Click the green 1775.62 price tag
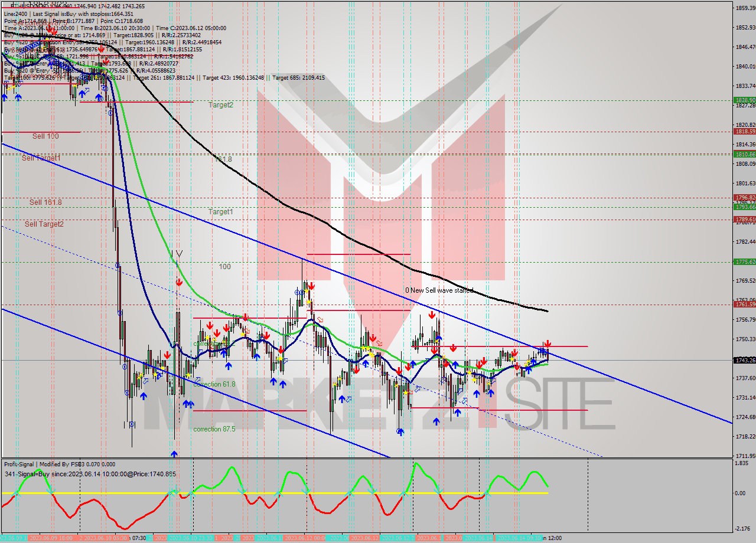756x543 pixels. pos(744,262)
